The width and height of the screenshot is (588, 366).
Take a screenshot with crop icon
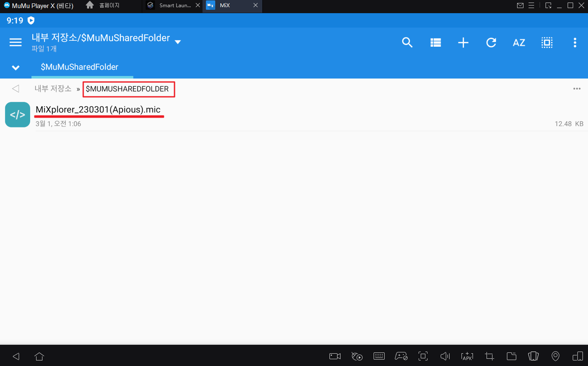(489, 356)
